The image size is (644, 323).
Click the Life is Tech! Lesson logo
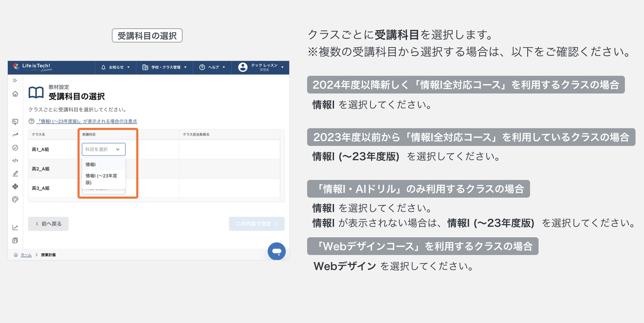click(33, 67)
